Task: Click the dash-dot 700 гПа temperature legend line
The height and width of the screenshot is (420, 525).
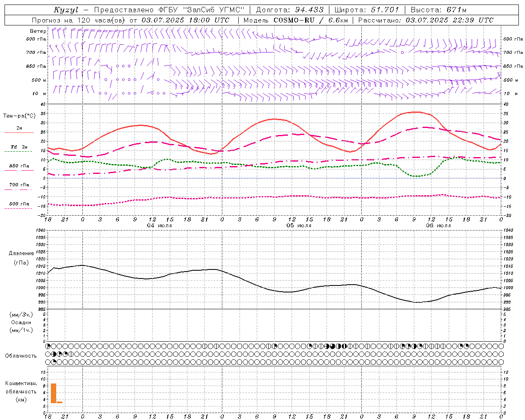Action: click(x=19, y=189)
